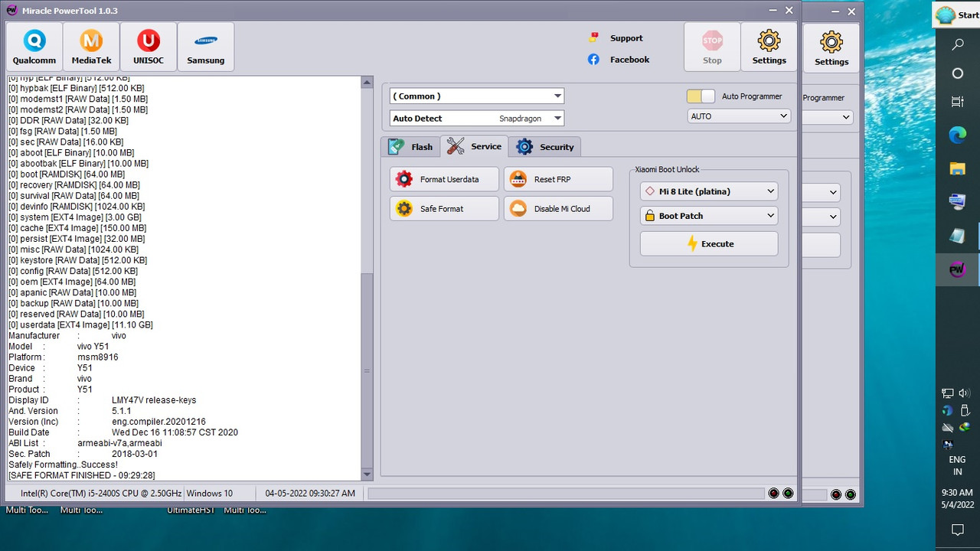The height and width of the screenshot is (551, 980).
Task: Click 'recovery [RAMDISK] [64.00 MB]' line
Action: [x=74, y=185]
